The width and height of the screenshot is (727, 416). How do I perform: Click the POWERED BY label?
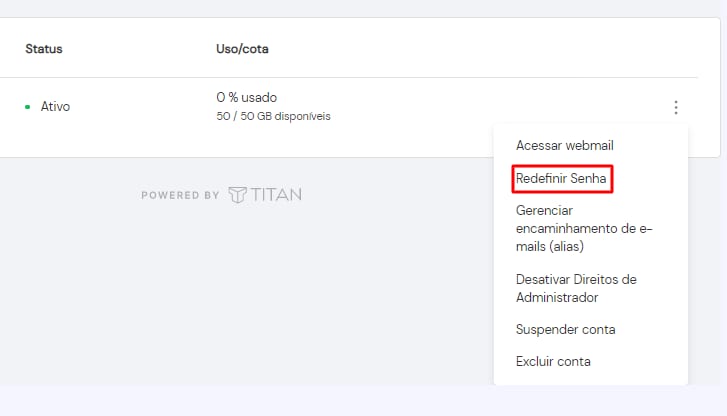180,195
